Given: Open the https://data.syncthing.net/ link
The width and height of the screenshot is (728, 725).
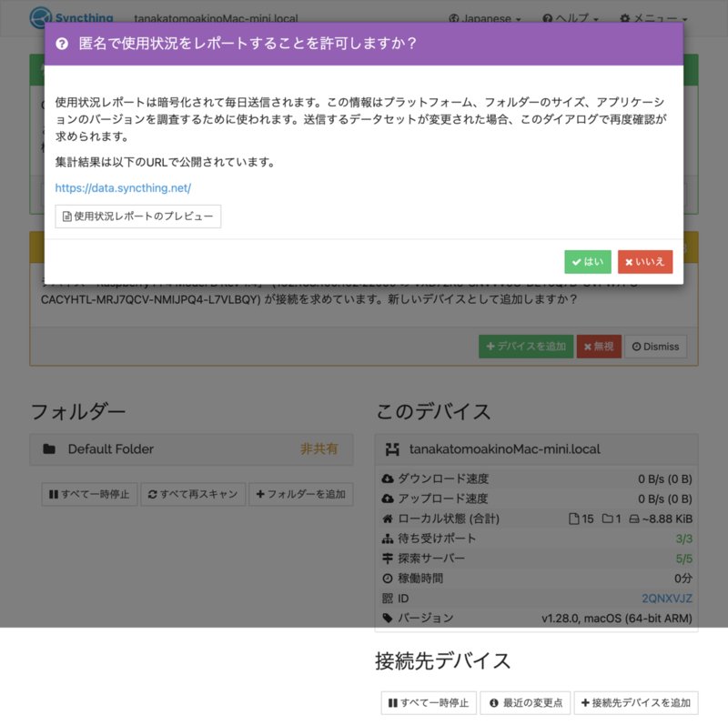Looking at the screenshot, I should coord(123,188).
